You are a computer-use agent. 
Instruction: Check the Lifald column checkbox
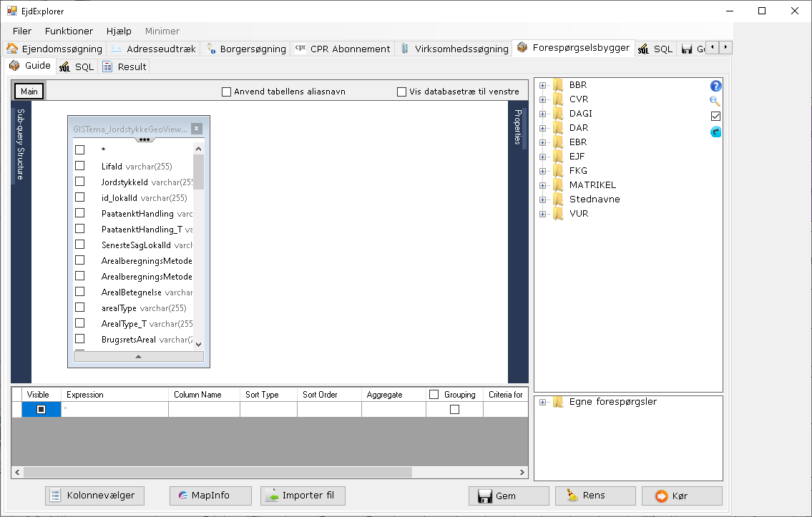80,166
